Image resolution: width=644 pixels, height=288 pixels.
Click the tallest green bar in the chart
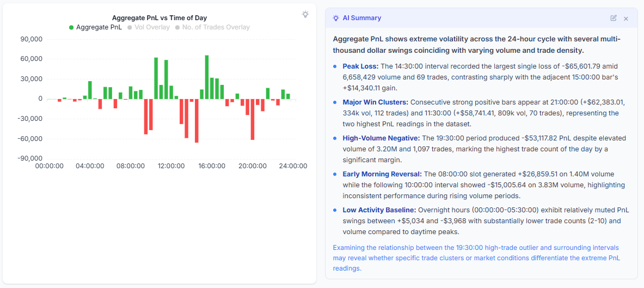tap(207, 77)
